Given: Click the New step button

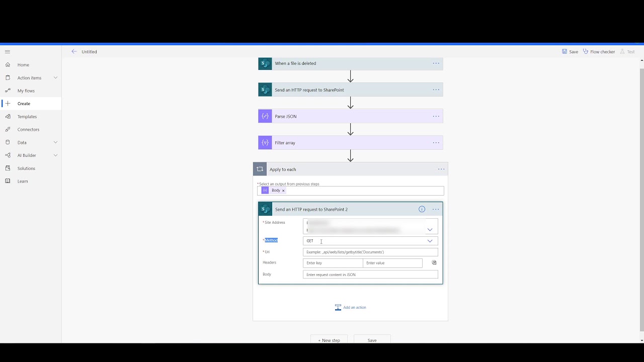Looking at the screenshot, I should [x=329, y=340].
